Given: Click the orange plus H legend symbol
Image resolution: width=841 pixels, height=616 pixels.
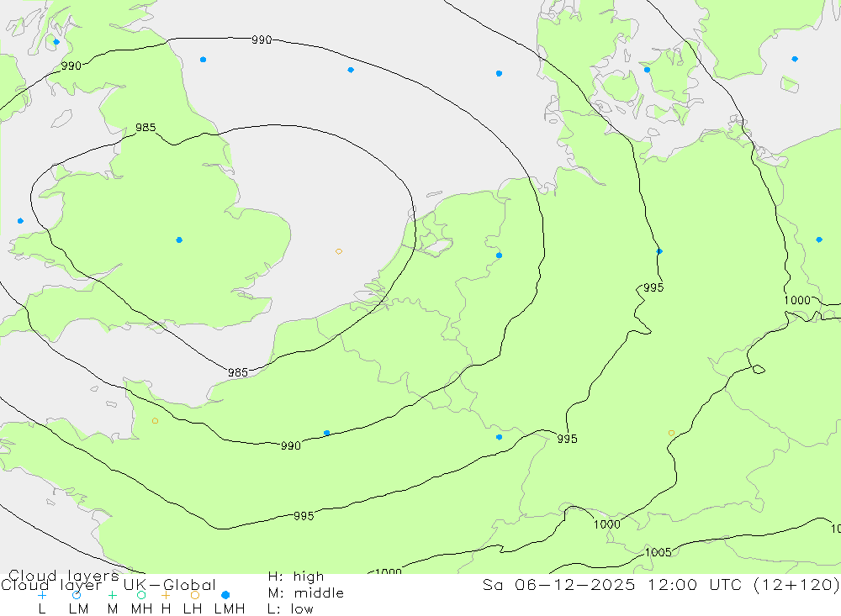Looking at the screenshot, I should point(166,595).
